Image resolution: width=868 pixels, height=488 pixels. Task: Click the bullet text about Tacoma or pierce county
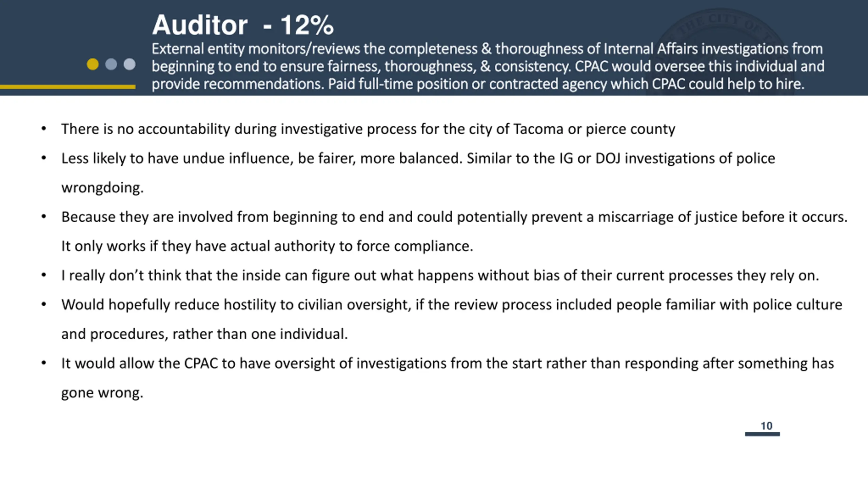tap(368, 129)
